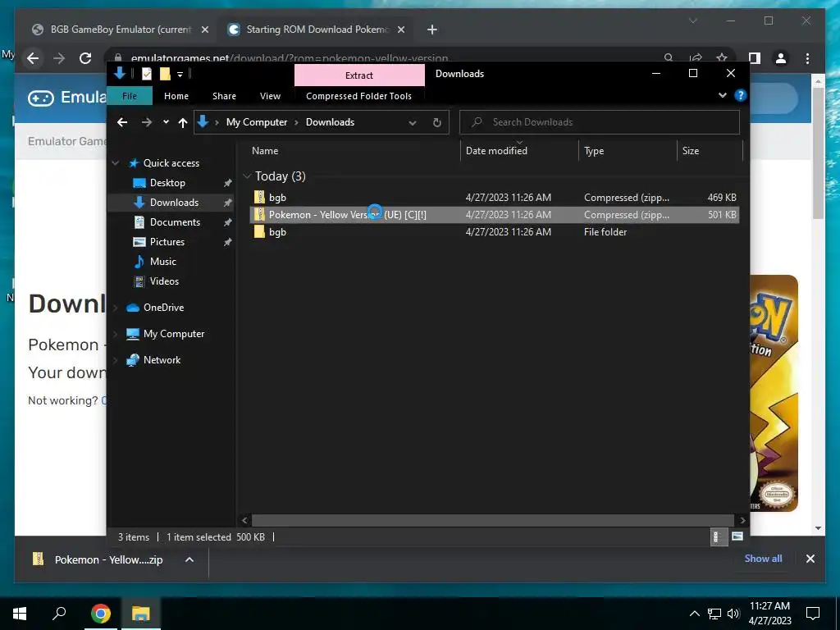
Task: Click Chrome icon in taskbar
Action: (100, 614)
